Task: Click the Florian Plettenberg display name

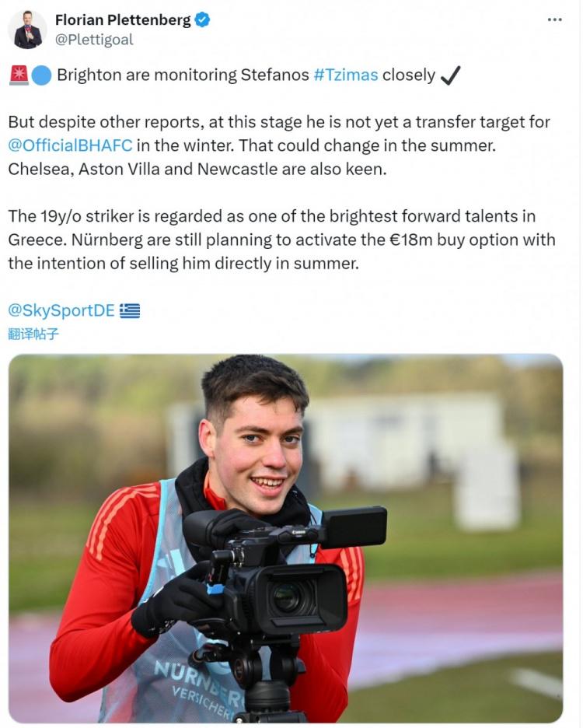Action: [x=123, y=20]
